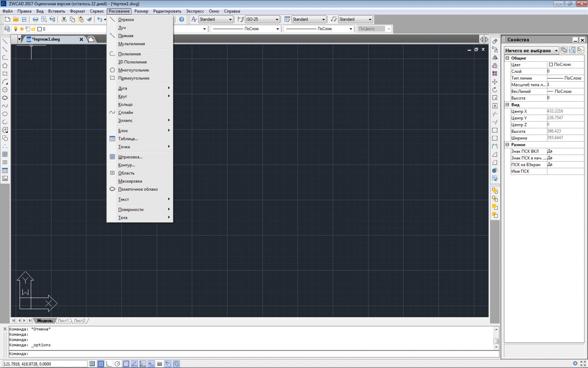
Task: Activate the Match Properties brush icon
Action: (x=89, y=19)
